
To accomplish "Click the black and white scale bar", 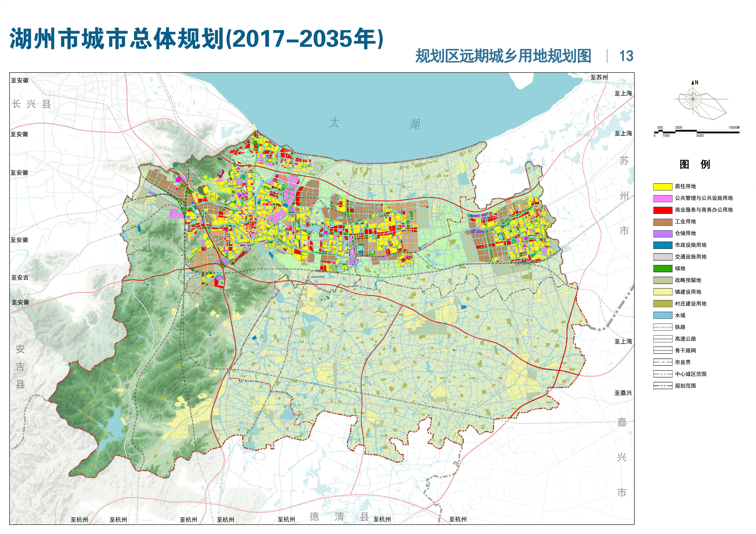I will [x=697, y=132].
